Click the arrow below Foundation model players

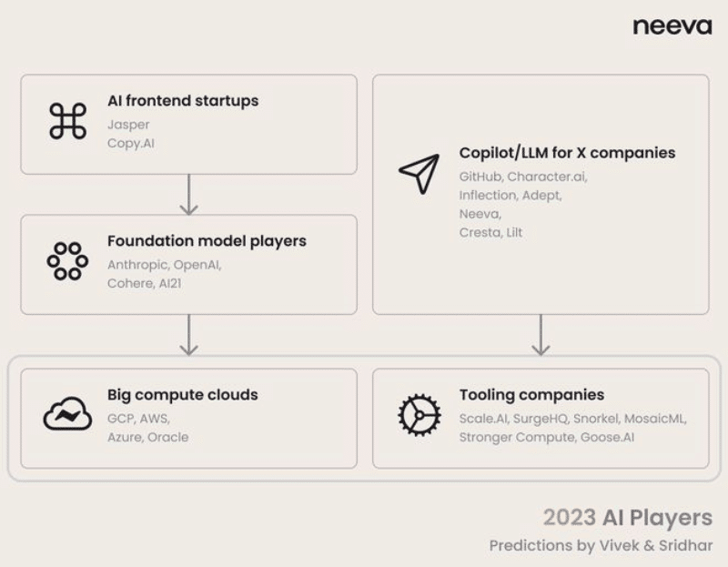[x=188, y=335]
